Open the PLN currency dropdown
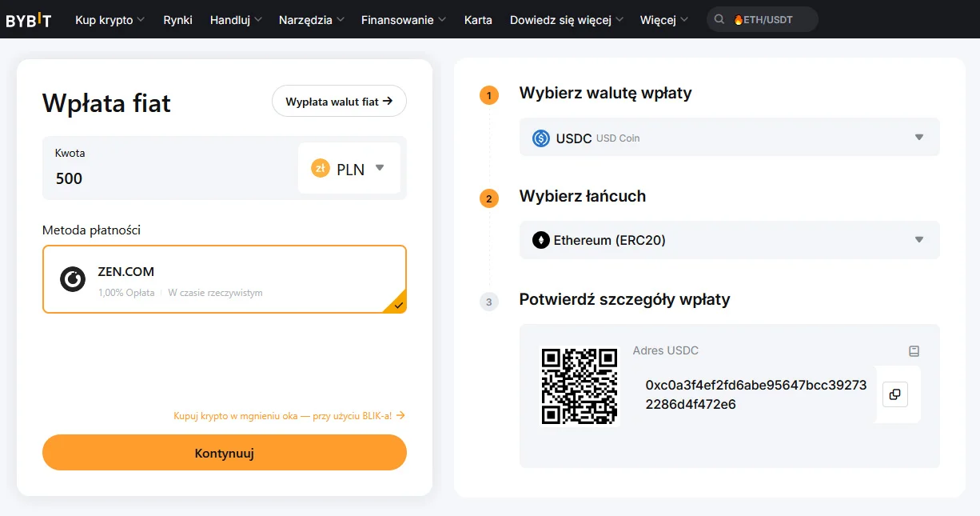The height and width of the screenshot is (516, 980). tap(349, 169)
